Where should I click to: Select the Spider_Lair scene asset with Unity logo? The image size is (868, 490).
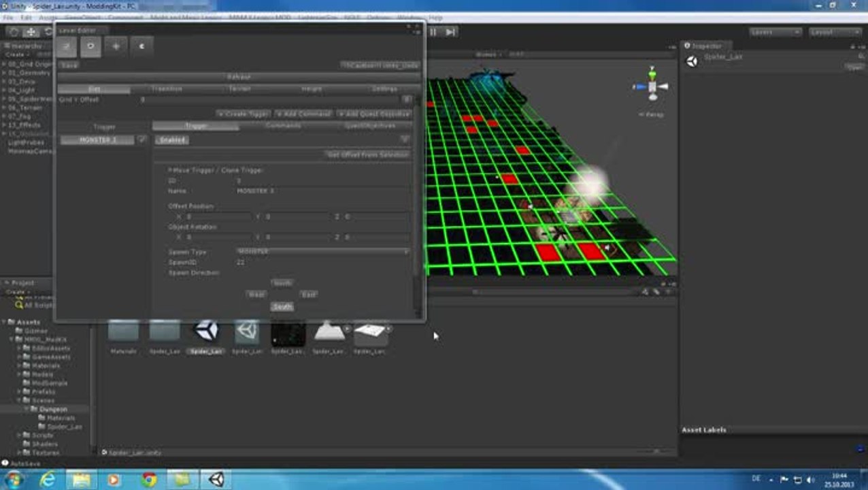tap(206, 331)
